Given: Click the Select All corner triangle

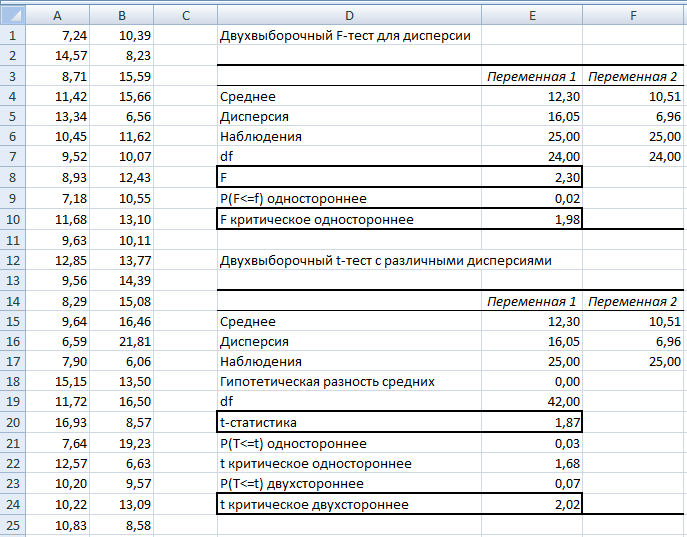Looking at the screenshot, I should [13, 16].
